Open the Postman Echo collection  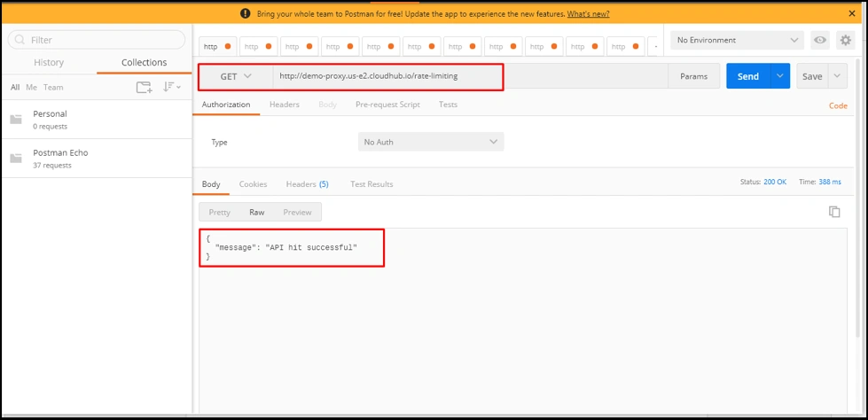97,159
